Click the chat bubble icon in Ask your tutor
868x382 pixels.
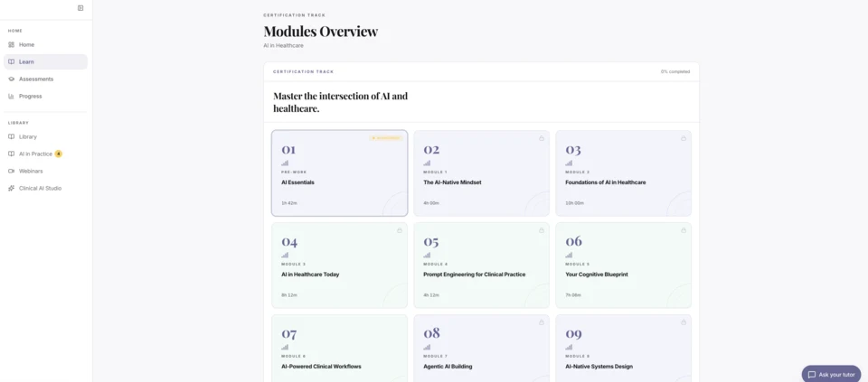click(x=812, y=374)
